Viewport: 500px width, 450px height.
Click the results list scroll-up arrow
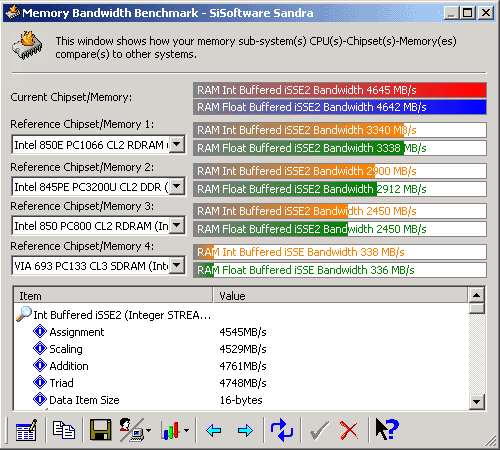pyautogui.click(x=477, y=295)
